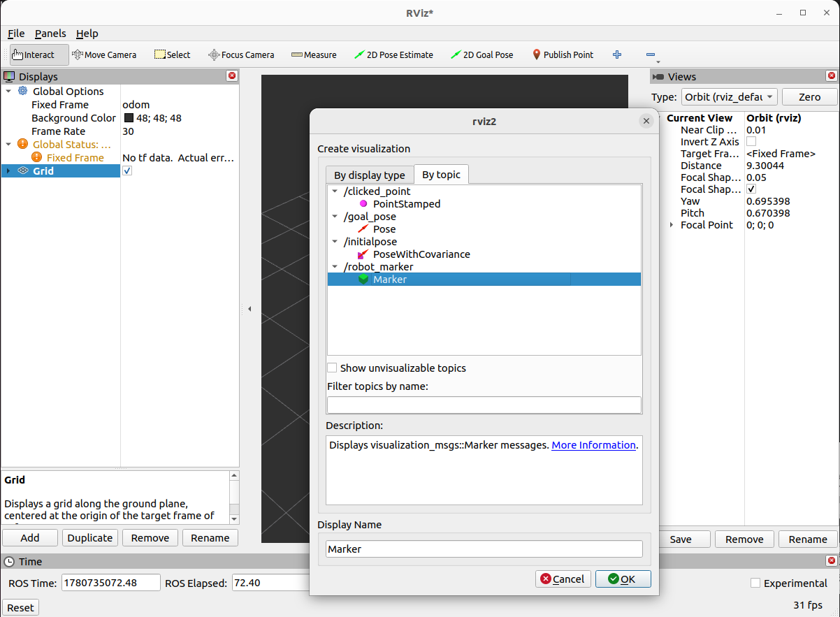Open the view Type dropdown
840x617 pixels.
coord(729,97)
